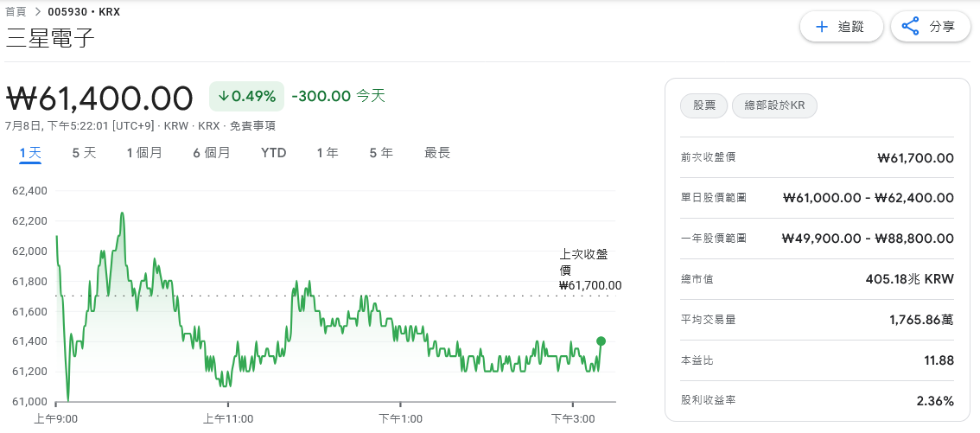The width and height of the screenshot is (980, 433).
Task: Open the 首頁 breadcrumb link
Action: pos(16,10)
